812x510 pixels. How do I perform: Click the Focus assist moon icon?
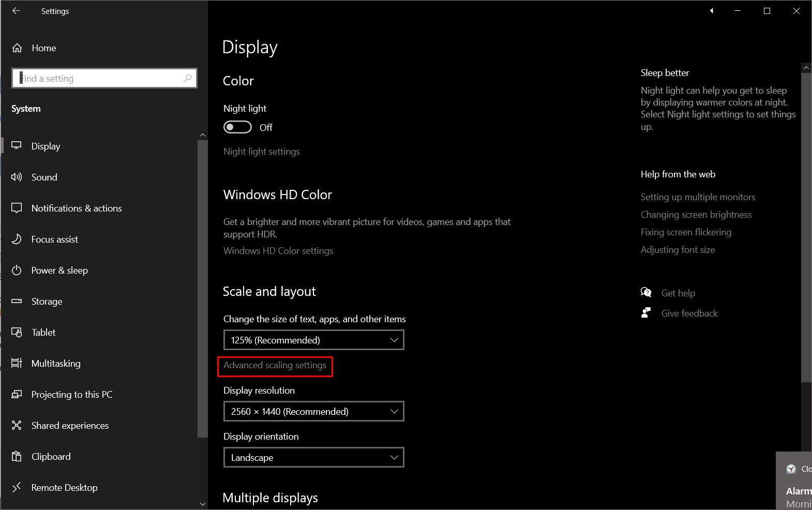click(17, 239)
